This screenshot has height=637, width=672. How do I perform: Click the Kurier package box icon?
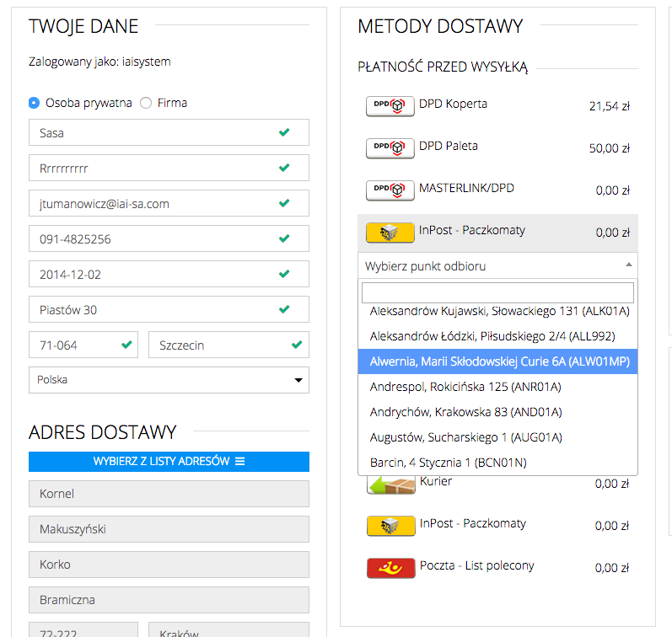coord(390,484)
